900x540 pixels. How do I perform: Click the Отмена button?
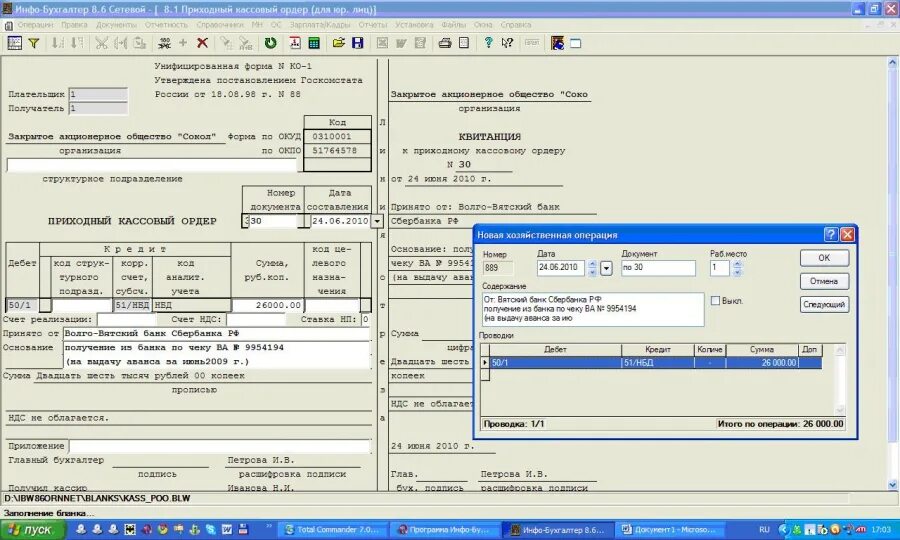824,281
